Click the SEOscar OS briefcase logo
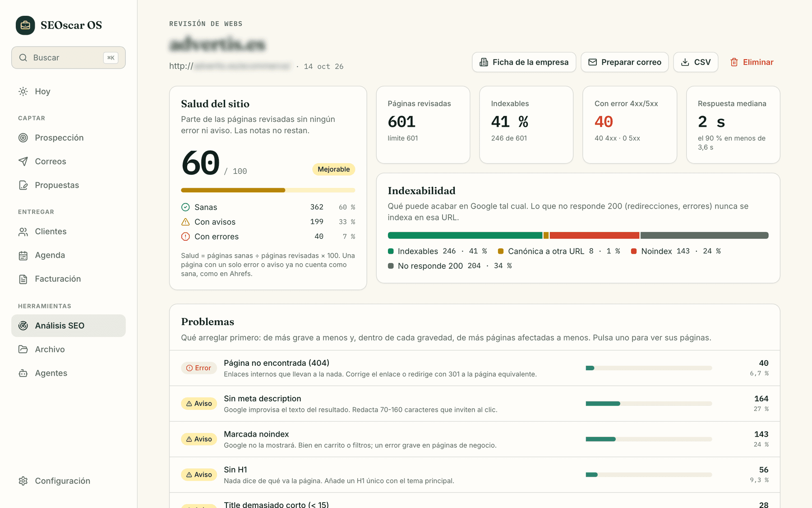The image size is (812, 508). click(25, 25)
